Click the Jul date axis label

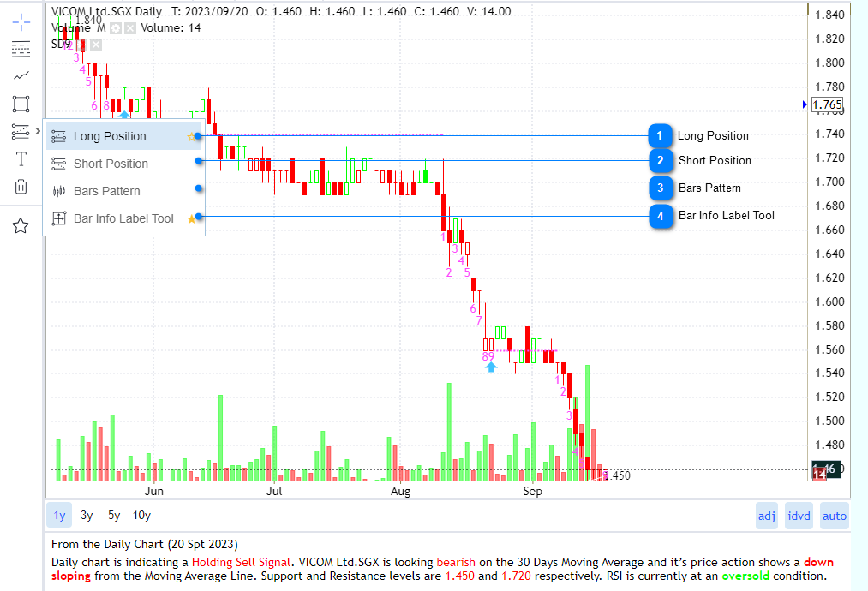point(274,491)
